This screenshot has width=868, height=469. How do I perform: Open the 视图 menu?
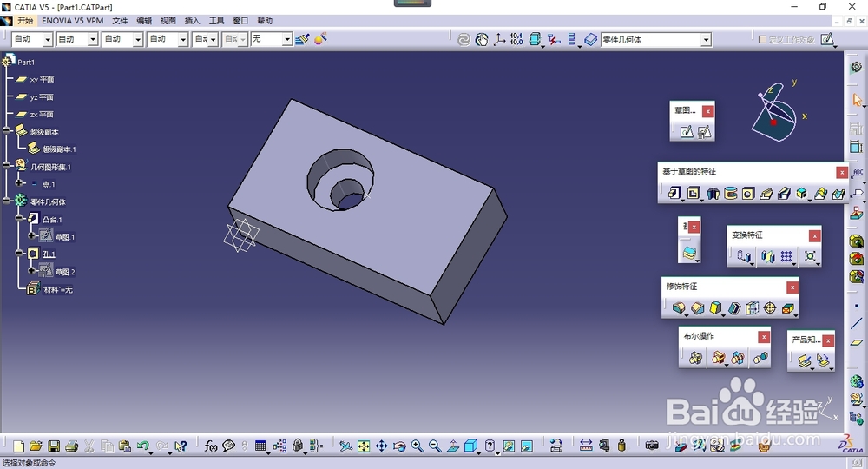coord(168,21)
